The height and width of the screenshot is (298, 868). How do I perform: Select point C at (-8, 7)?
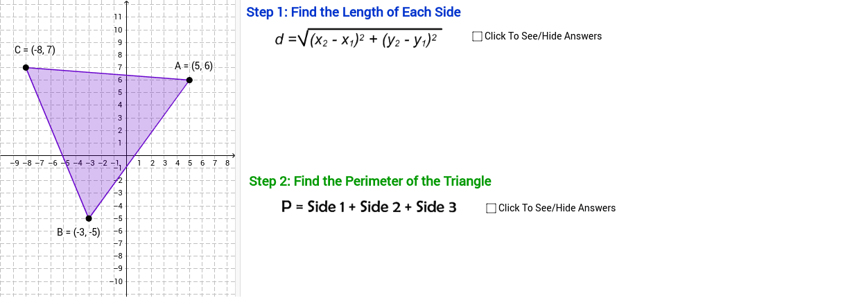(x=26, y=68)
